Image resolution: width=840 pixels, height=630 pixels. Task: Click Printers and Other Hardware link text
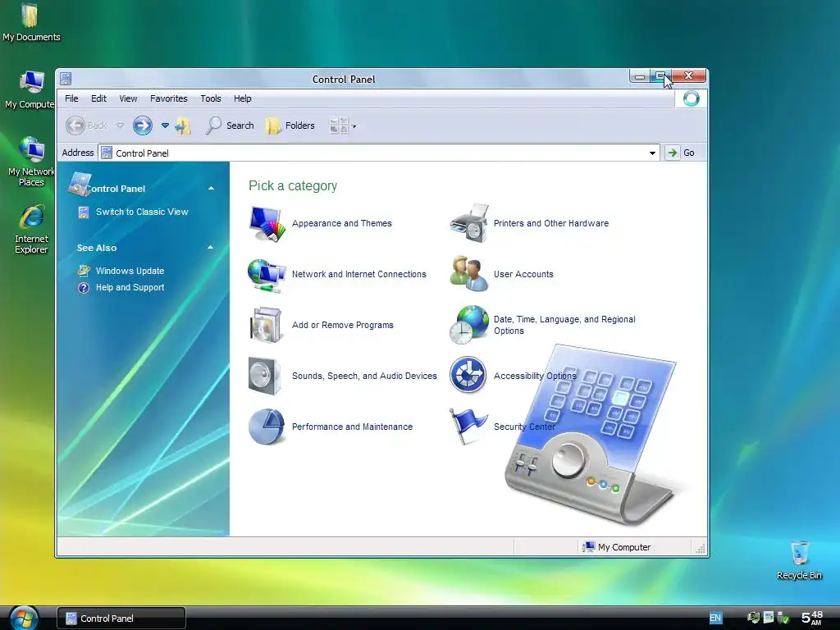point(551,223)
